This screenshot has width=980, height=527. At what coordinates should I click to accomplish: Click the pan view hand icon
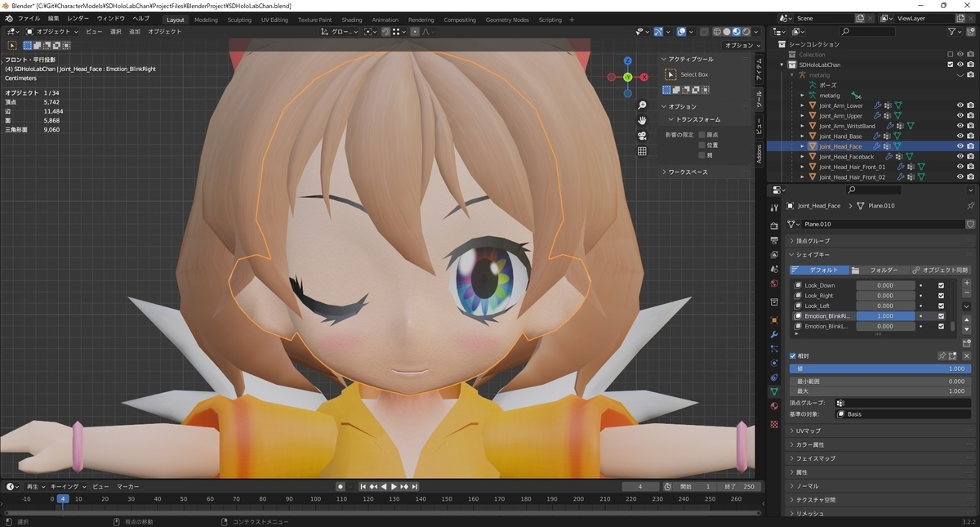[642, 120]
